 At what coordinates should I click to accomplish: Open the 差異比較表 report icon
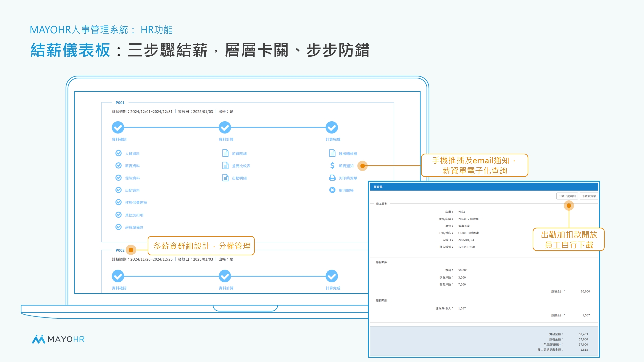[x=225, y=166]
